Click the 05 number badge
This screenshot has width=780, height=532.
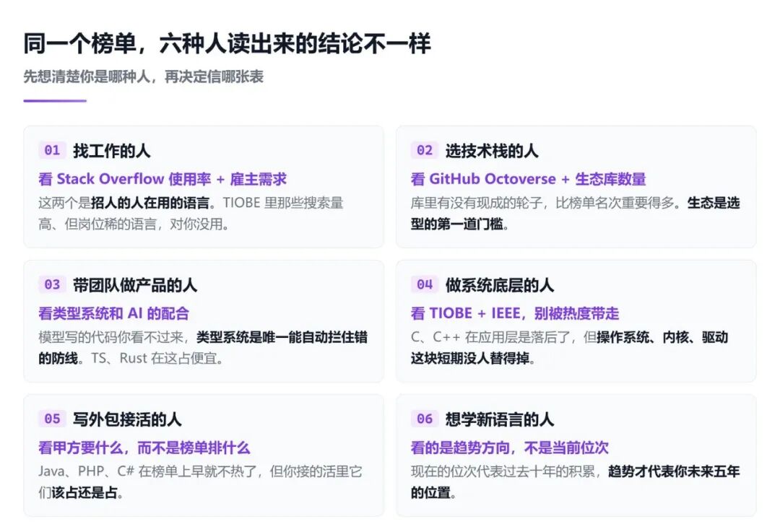[52, 419]
